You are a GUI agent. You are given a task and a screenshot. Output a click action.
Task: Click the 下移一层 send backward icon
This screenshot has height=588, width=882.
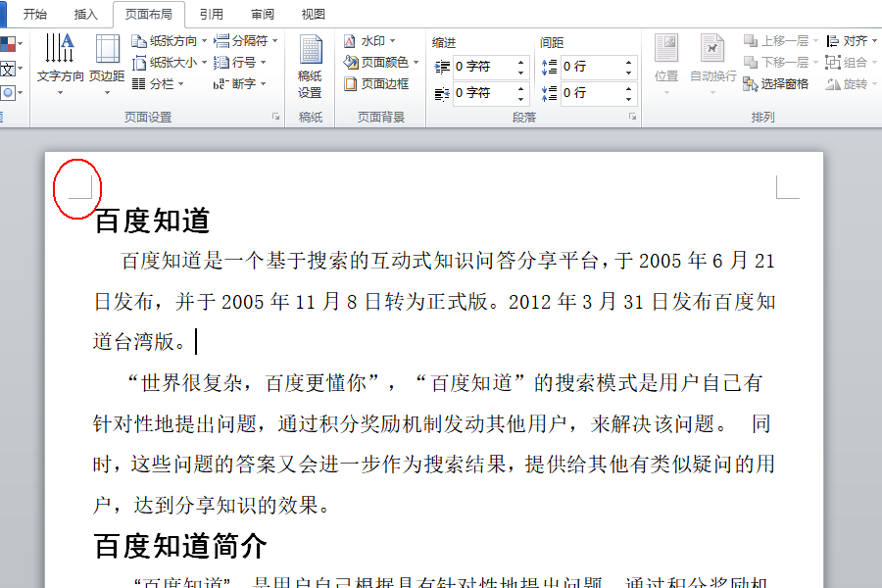[751, 63]
